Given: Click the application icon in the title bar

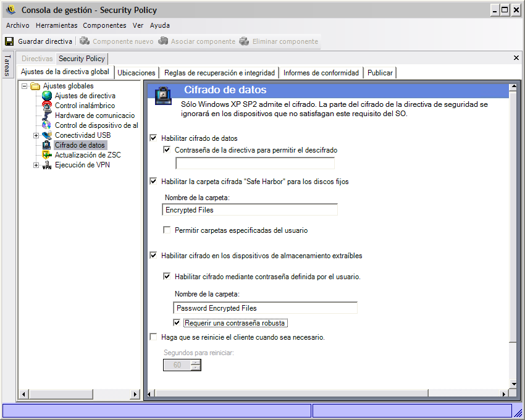Looking at the screenshot, I should (10, 10).
